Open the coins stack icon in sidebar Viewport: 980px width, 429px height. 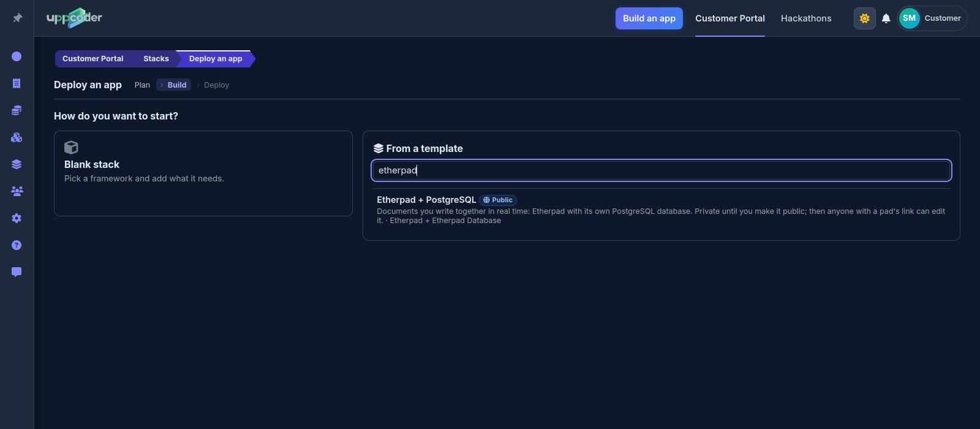(17, 110)
